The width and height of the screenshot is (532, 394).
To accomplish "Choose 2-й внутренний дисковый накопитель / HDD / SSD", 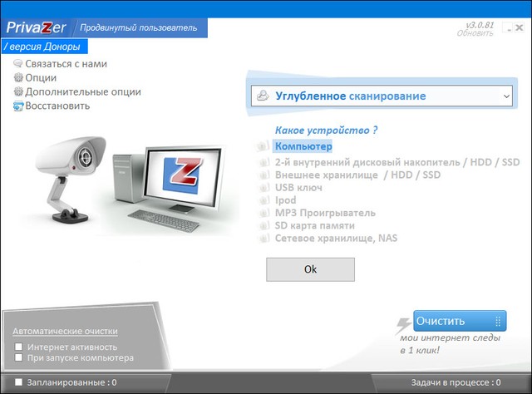I will click(397, 162).
